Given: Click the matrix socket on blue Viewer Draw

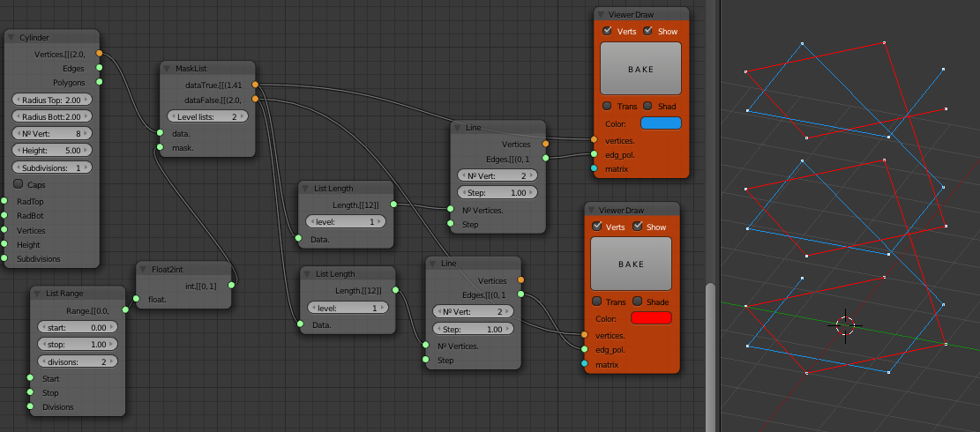Looking at the screenshot, I should (593, 168).
